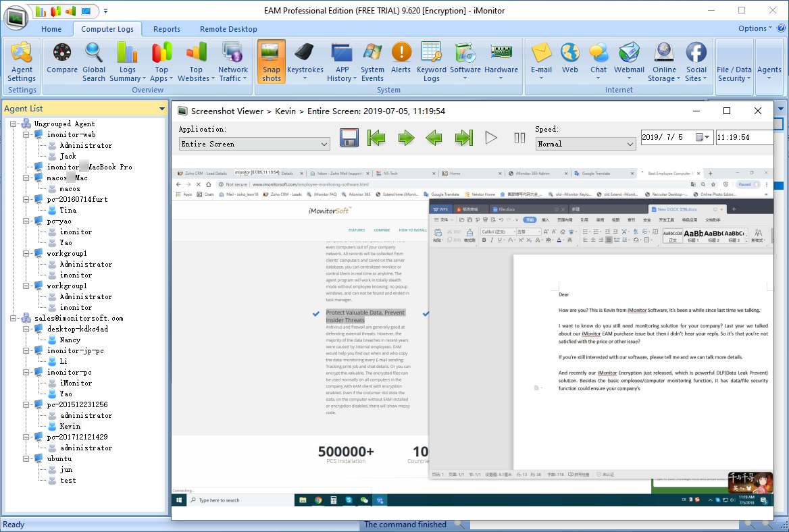Open Top Websites report
Viewport: 789px width, 532px height.
[x=196, y=62]
